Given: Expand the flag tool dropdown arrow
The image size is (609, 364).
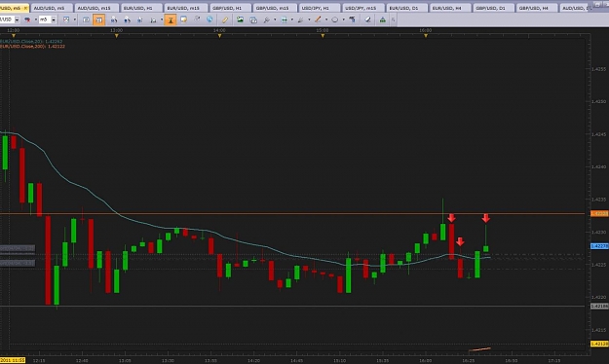Looking at the screenshot, I should point(36,19).
